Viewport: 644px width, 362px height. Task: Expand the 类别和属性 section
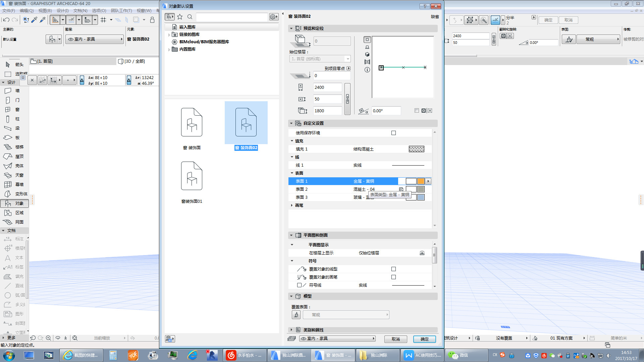click(x=291, y=330)
